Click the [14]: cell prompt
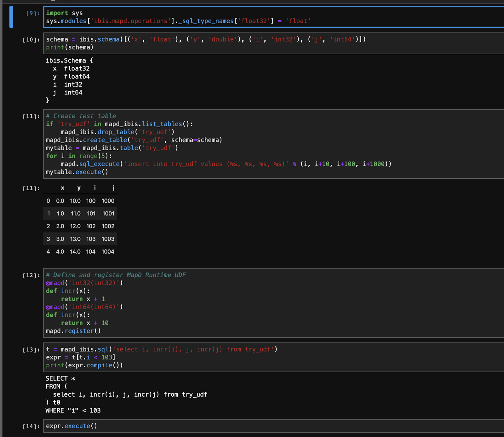 pos(31,426)
